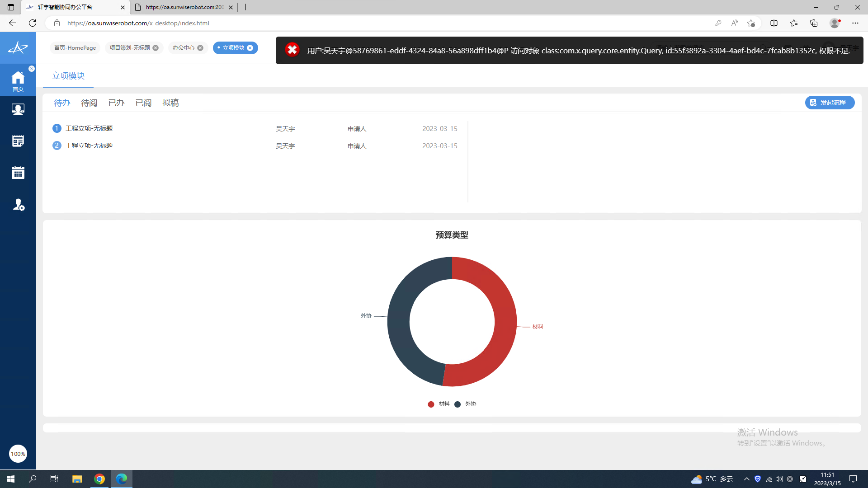This screenshot has height=488, width=868.
Task: Click the red error icon in the notification
Action: point(292,50)
